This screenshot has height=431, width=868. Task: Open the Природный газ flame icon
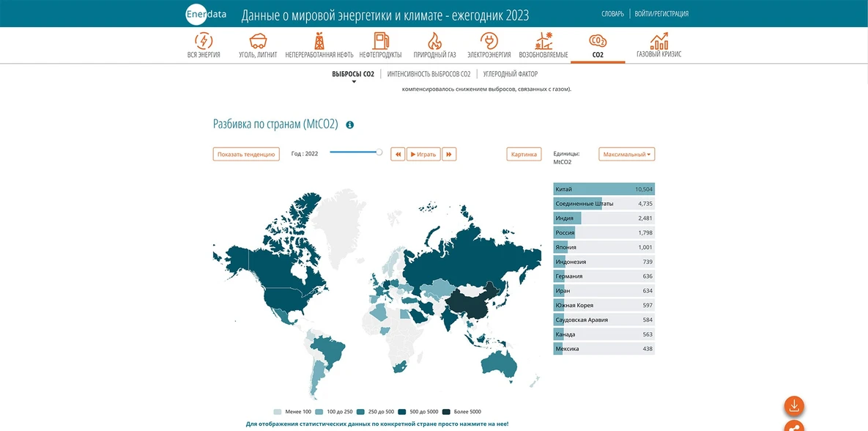tap(434, 40)
